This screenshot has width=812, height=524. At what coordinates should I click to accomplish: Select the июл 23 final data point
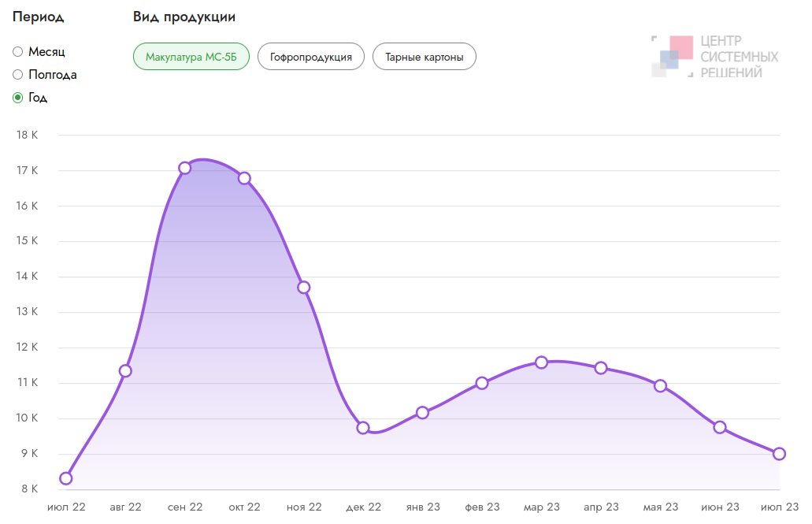pyautogui.click(x=779, y=454)
